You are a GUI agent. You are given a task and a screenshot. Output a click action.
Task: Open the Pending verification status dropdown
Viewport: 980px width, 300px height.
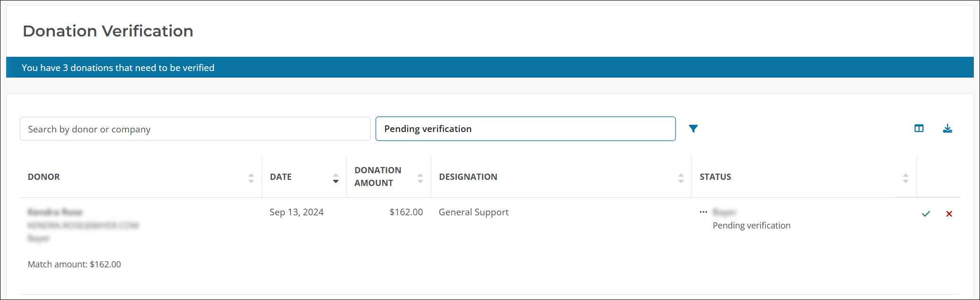point(525,129)
